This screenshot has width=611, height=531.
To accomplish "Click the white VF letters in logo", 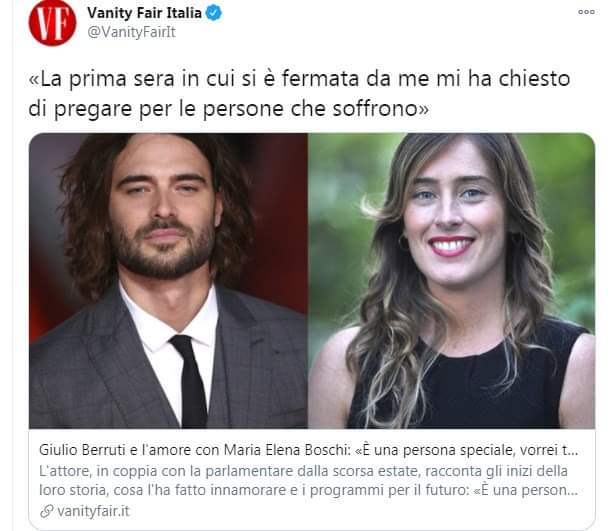I will point(52,23).
